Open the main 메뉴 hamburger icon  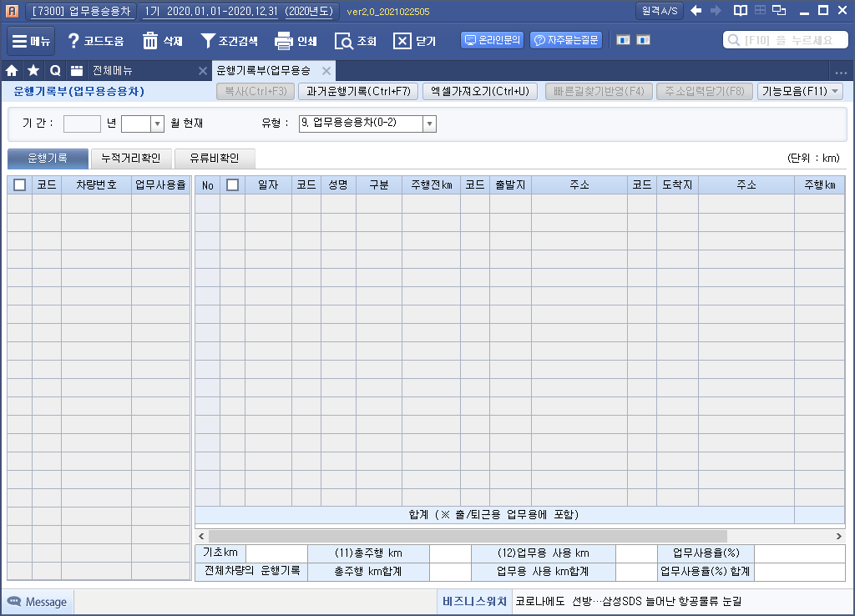(x=20, y=41)
